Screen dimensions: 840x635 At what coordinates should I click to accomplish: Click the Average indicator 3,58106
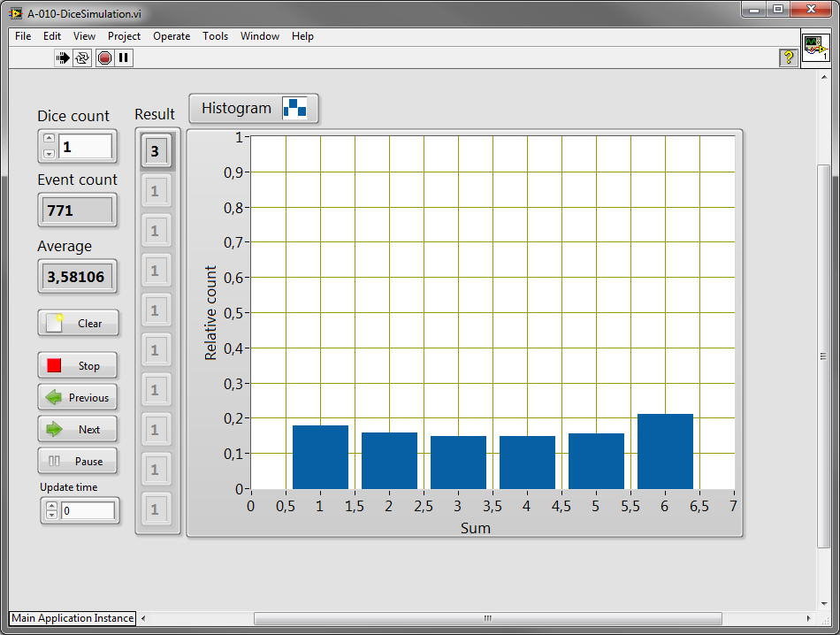click(78, 277)
